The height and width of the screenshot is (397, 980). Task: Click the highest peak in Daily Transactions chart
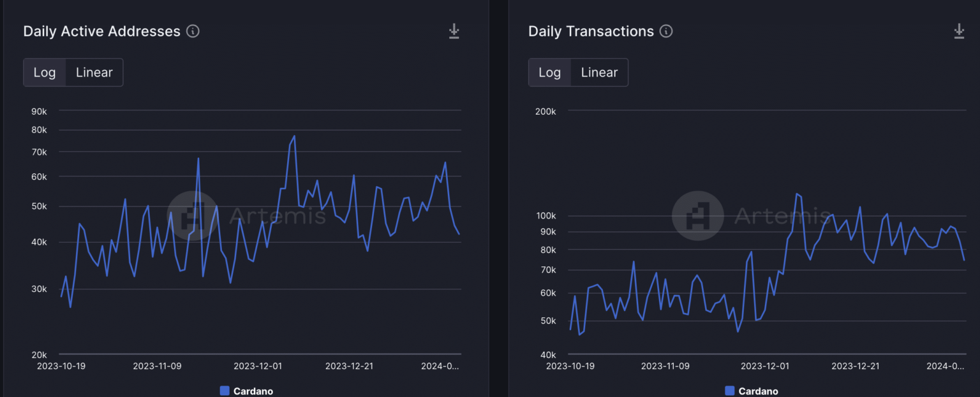[797, 194]
